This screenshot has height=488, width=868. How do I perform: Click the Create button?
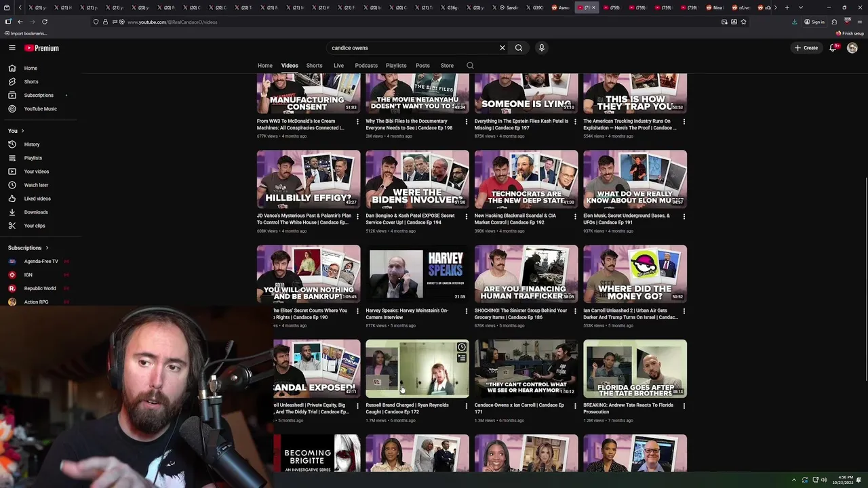(x=807, y=48)
